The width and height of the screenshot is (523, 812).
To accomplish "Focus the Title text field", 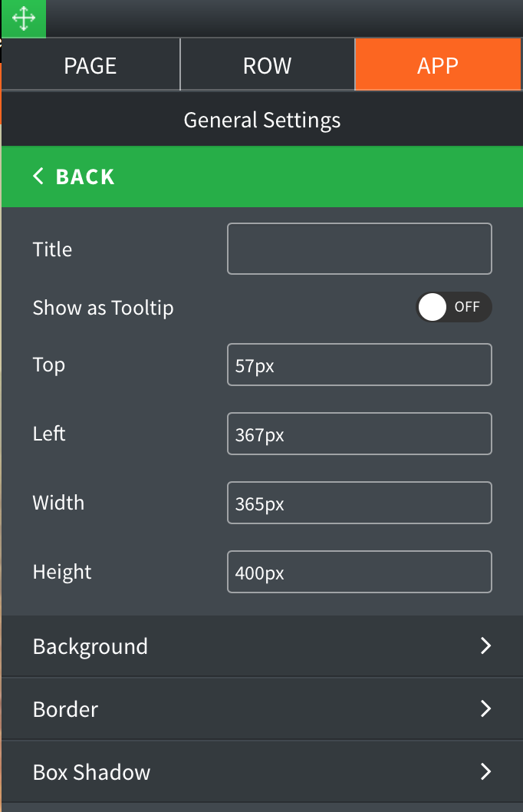I will tap(359, 249).
